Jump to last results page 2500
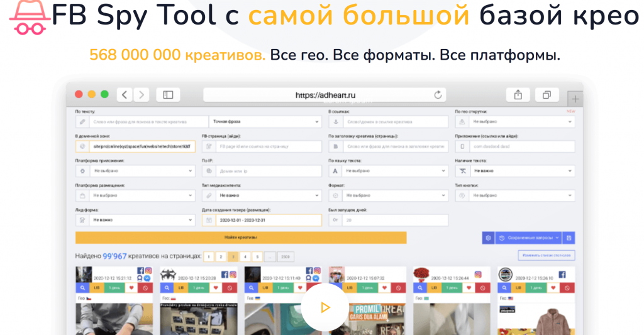Screen dimensions: 644x335 tap(286, 256)
